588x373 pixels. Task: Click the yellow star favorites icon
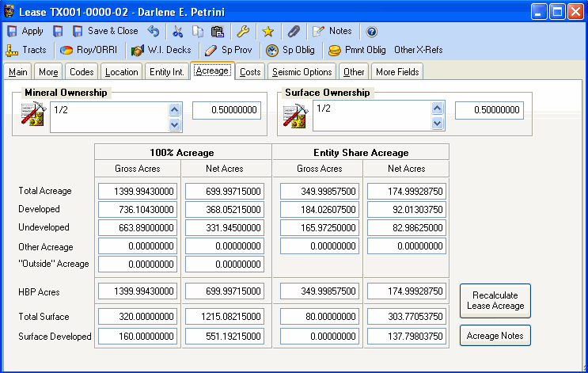click(x=268, y=32)
